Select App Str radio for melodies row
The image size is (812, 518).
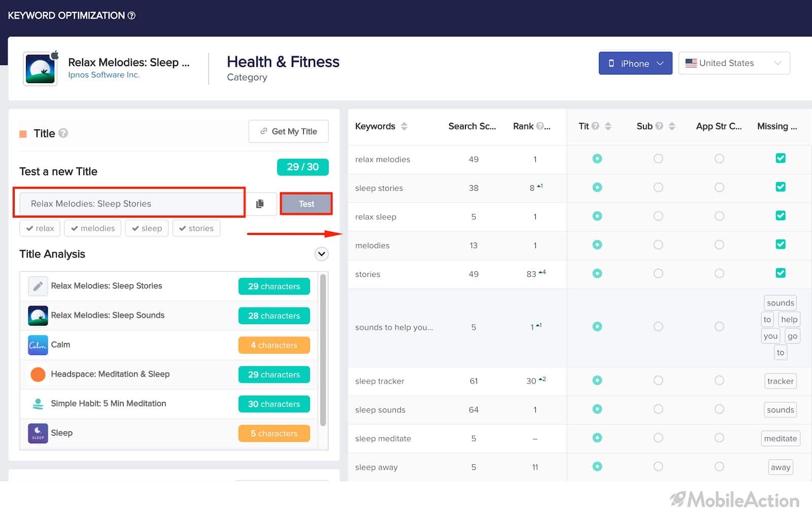[719, 245]
